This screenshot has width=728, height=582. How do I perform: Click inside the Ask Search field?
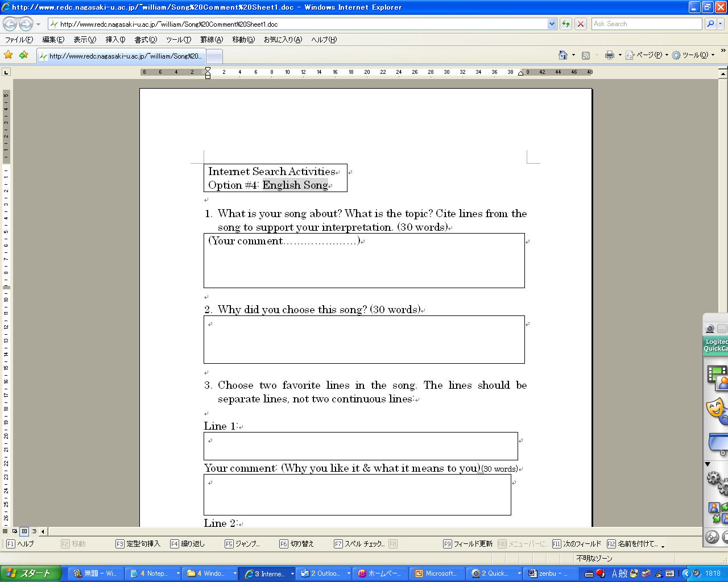pyautogui.click(x=646, y=24)
